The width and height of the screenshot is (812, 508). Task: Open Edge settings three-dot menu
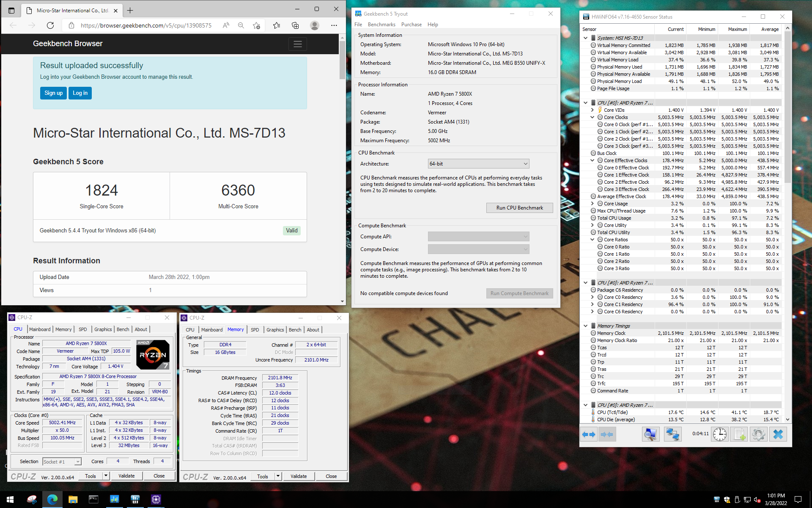334,25
